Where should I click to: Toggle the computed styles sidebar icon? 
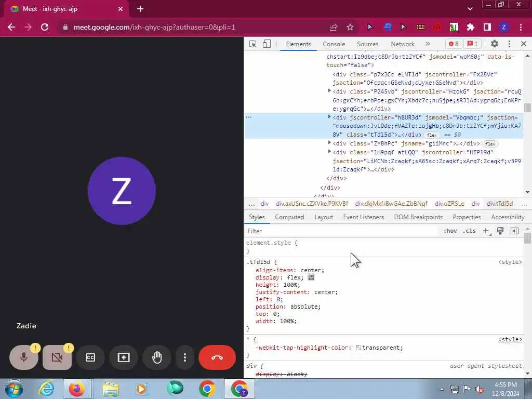click(514, 231)
